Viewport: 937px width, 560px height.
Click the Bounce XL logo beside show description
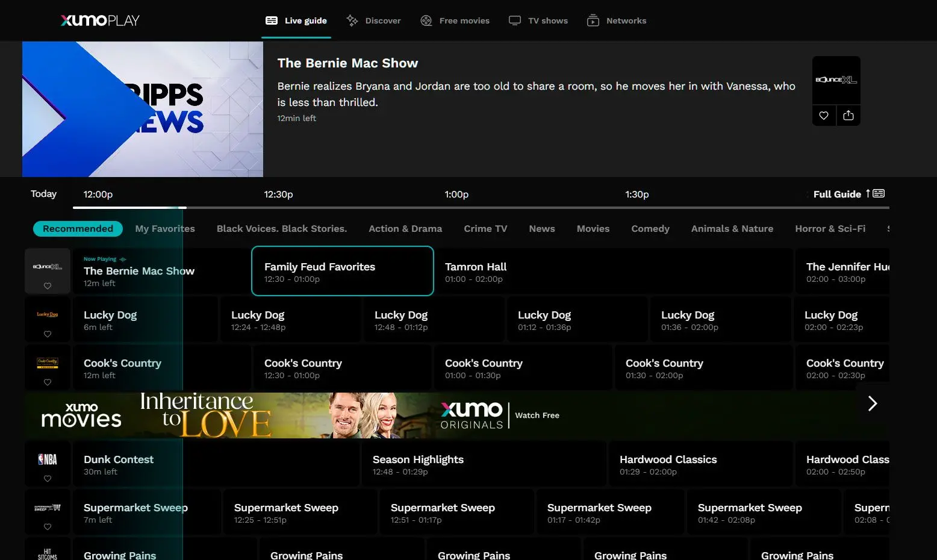836,80
